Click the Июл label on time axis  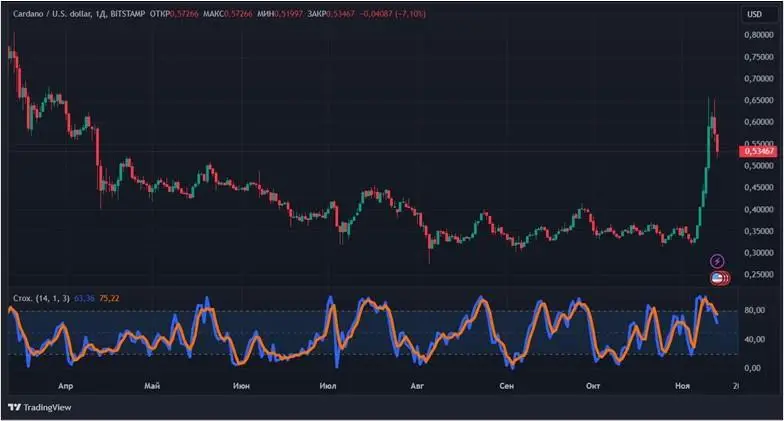coord(327,385)
